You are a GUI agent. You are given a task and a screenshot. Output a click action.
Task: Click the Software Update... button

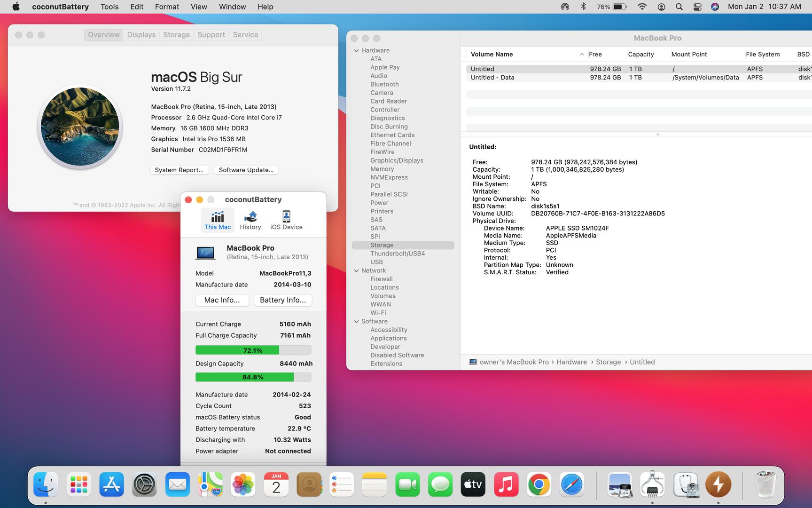click(x=246, y=170)
